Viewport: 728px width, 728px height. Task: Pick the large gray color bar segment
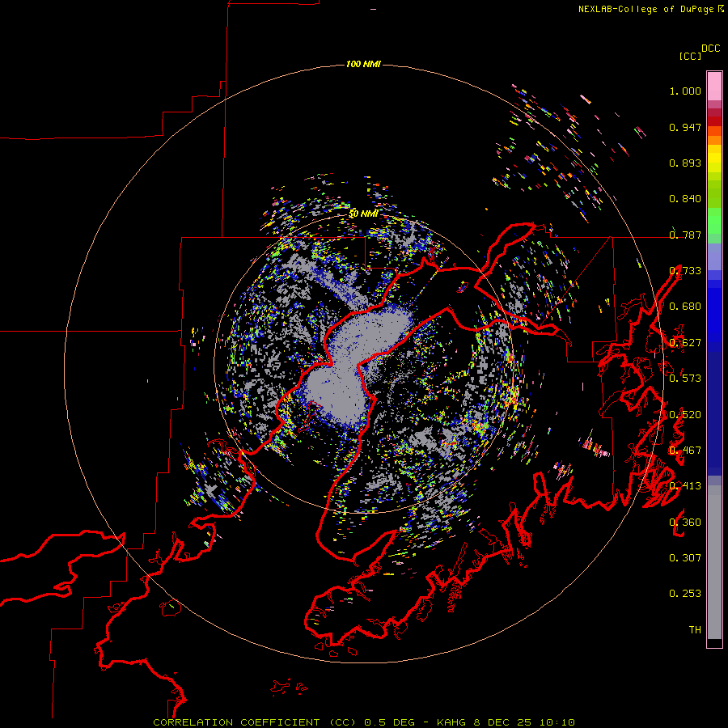pyautogui.click(x=714, y=562)
